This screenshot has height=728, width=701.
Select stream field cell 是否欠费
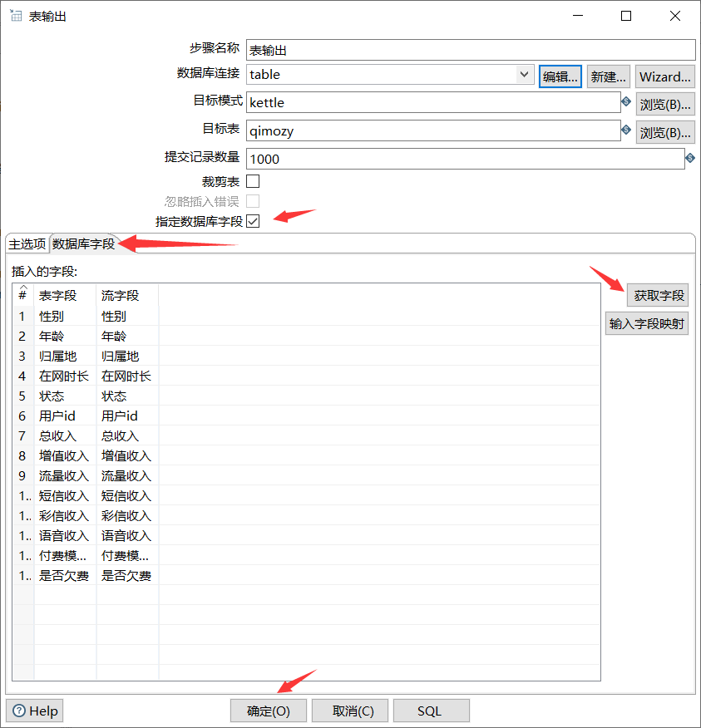pyautogui.click(x=127, y=576)
